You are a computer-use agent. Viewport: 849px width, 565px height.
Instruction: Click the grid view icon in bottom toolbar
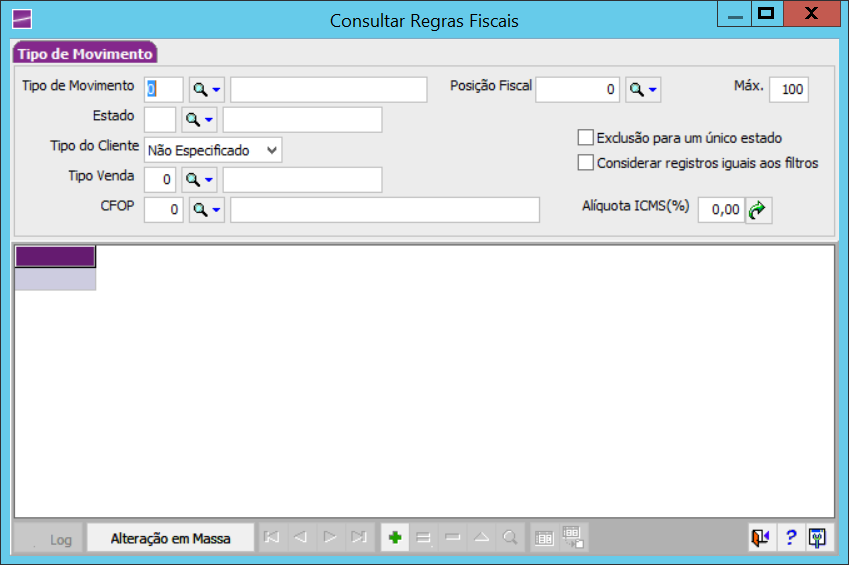point(543,538)
